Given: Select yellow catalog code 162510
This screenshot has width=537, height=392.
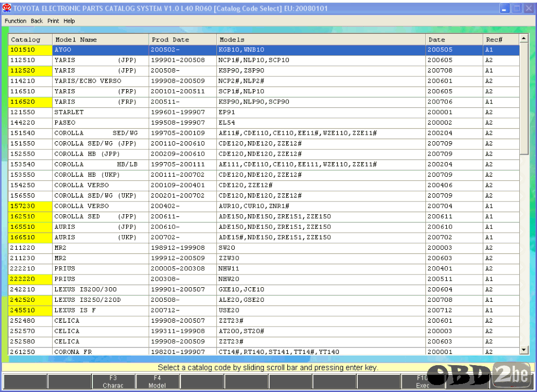Looking at the screenshot, I should point(31,217).
